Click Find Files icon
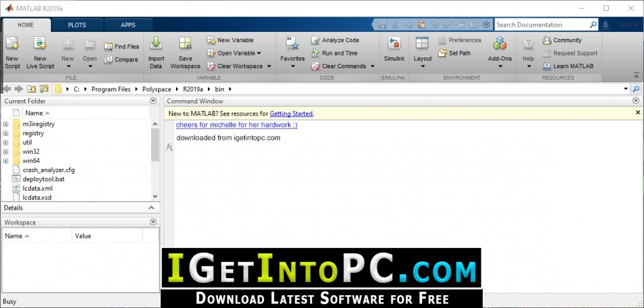Image resolution: width=644 pixels, height=308 pixels. (x=108, y=47)
